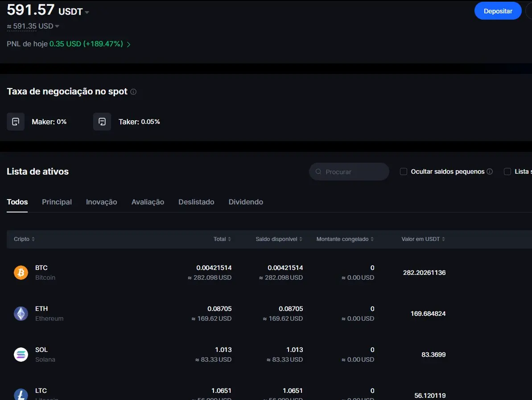Open the USDT currency dropdown arrow
The image size is (532, 400).
click(x=87, y=12)
